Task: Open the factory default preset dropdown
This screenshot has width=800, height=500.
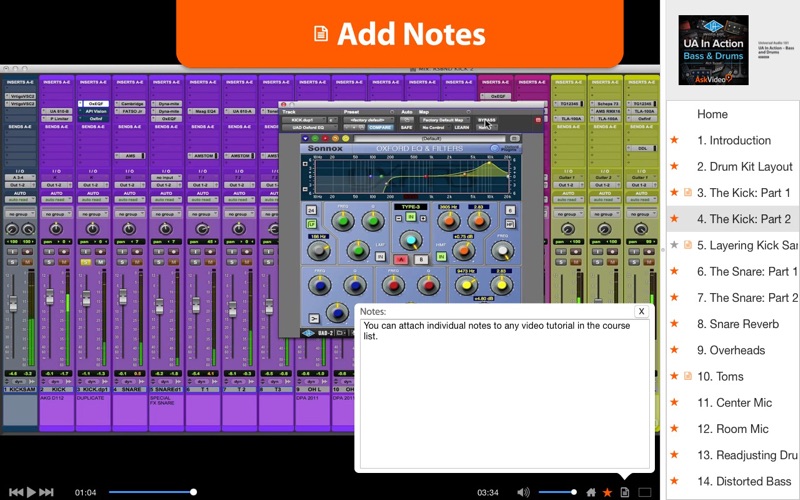Action: [368, 120]
